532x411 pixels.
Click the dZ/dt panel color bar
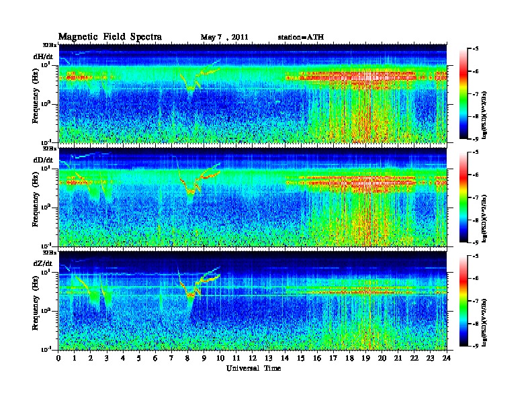(463, 301)
